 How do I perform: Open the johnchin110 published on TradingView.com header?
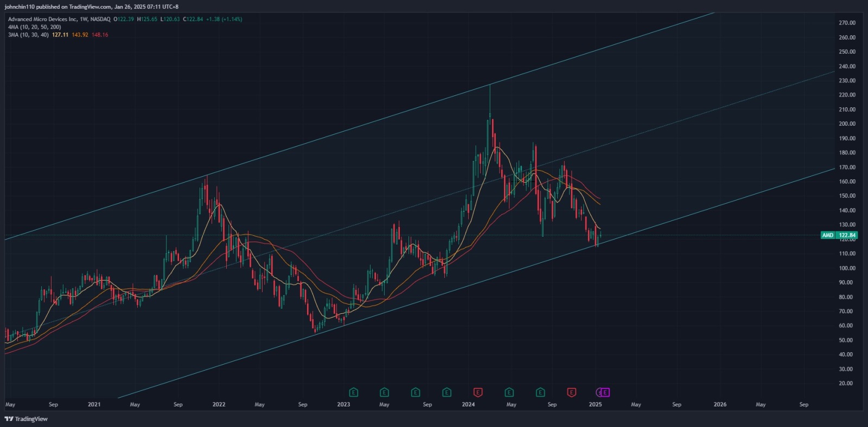92,7
